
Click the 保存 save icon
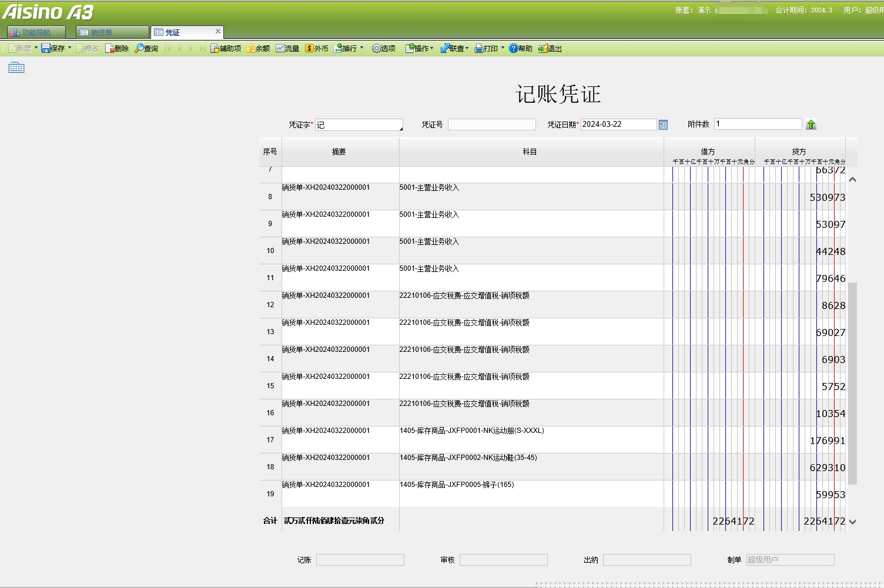54,48
